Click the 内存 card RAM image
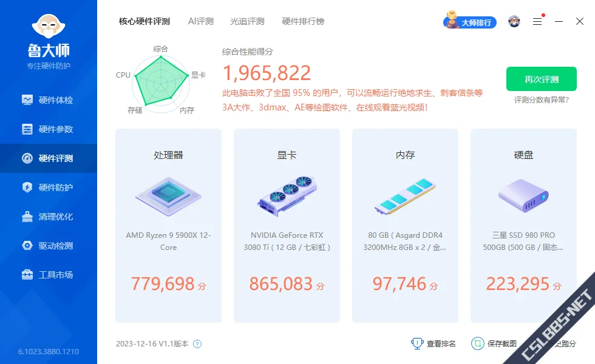 [406, 197]
